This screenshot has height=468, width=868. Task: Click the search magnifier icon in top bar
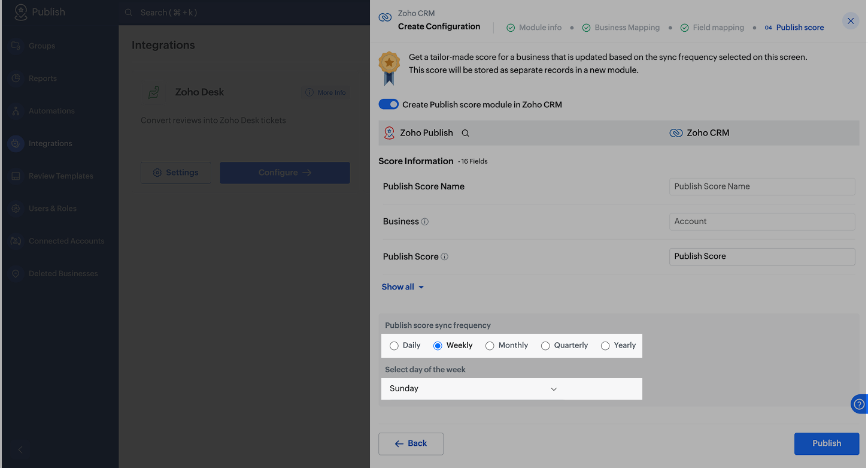129,13
